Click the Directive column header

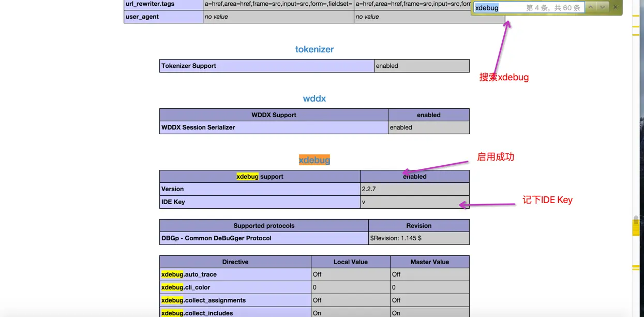235,262
